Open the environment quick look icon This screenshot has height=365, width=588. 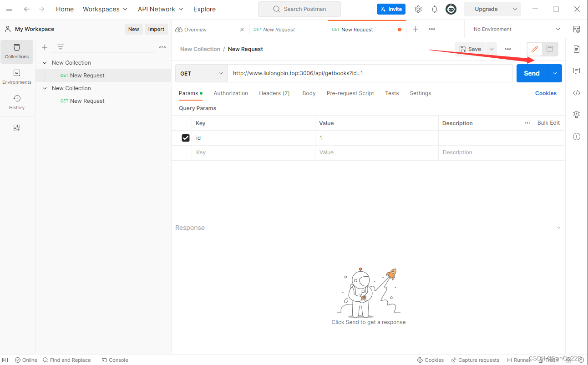pyautogui.click(x=577, y=29)
